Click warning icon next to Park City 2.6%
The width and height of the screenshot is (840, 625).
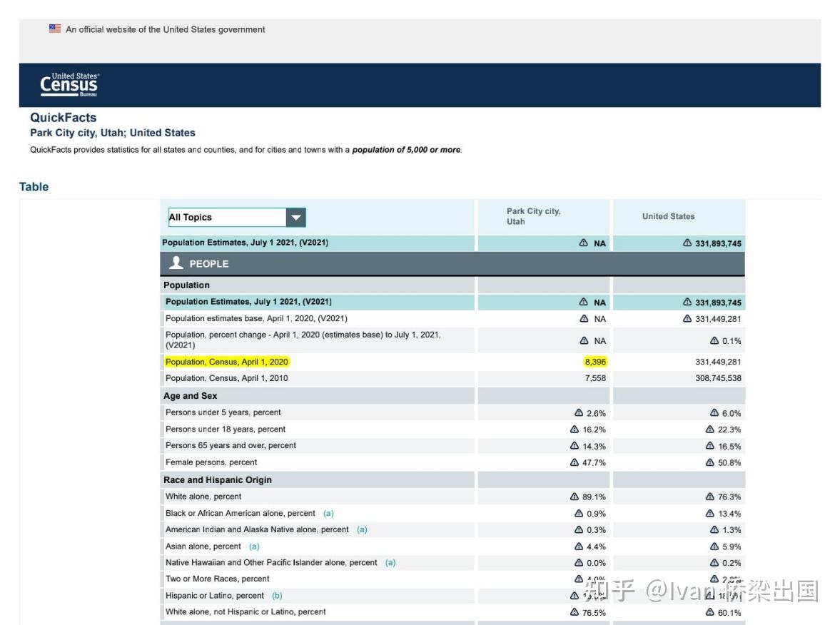coord(579,412)
